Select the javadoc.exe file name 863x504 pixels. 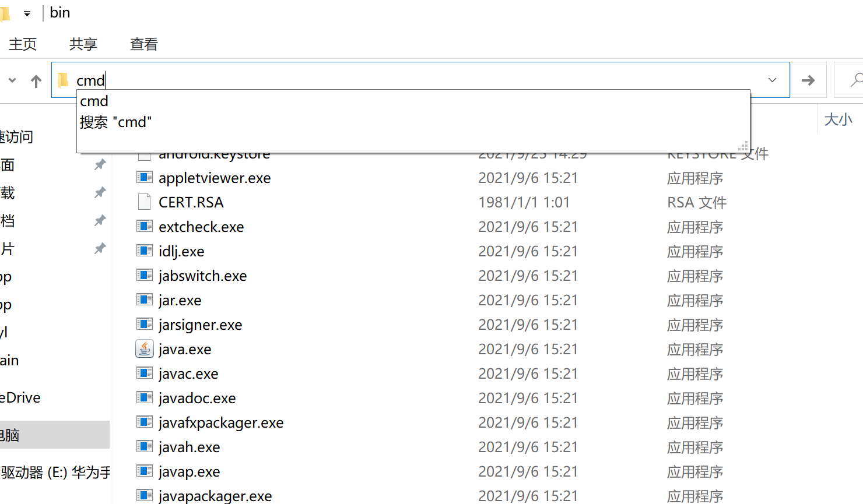[x=197, y=399]
